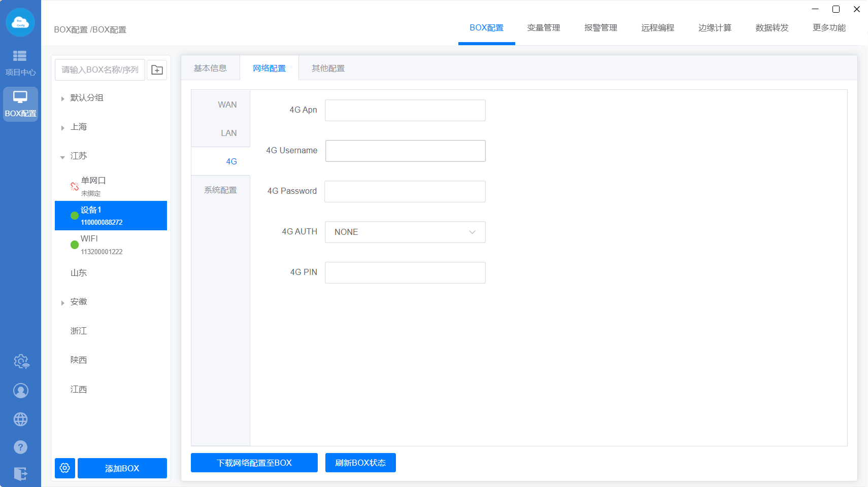Click 下载网络配置至BOX button

coord(254,463)
